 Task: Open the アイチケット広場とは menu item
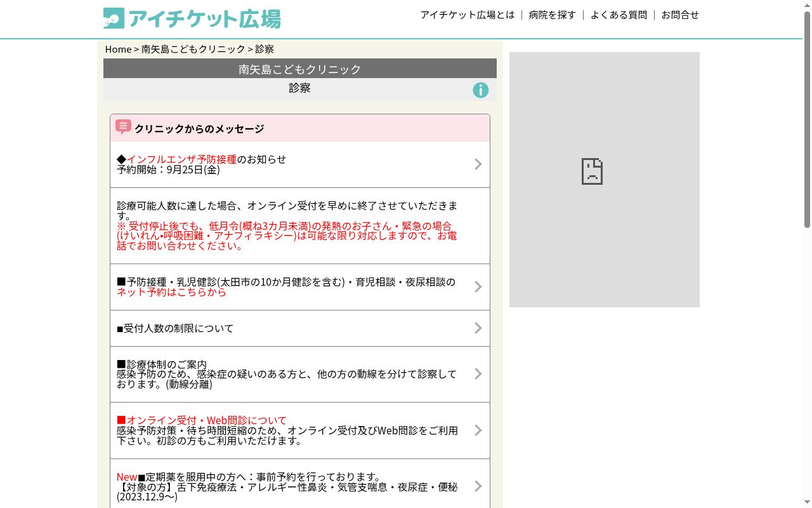[468, 15]
